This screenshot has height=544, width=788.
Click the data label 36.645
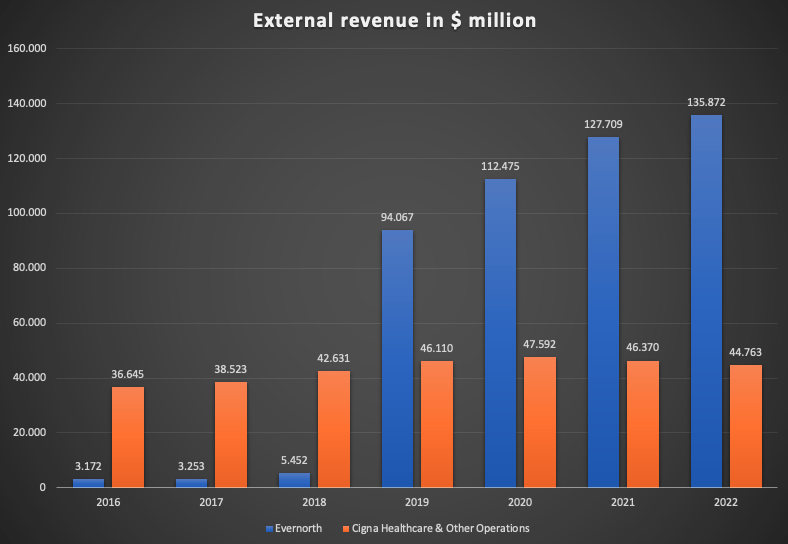click(x=128, y=374)
